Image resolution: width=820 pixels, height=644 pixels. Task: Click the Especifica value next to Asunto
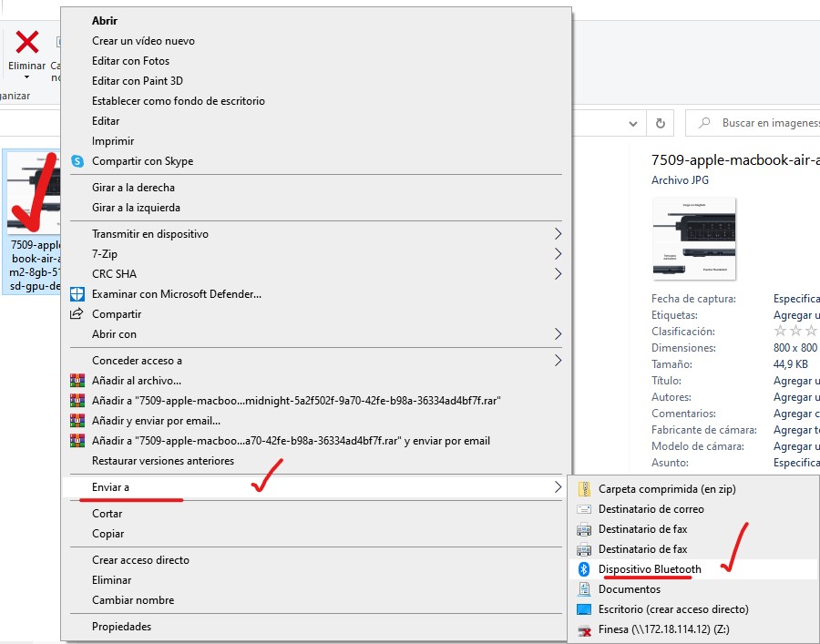796,463
